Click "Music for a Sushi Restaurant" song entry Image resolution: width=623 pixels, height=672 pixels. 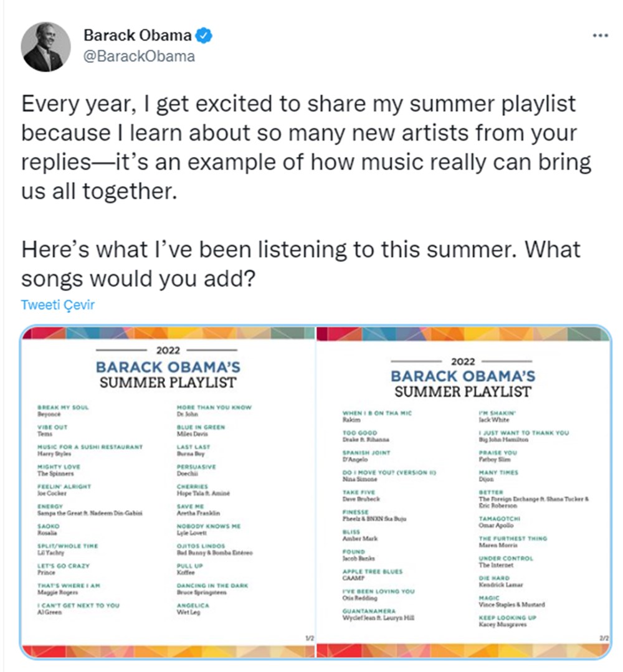tap(90, 450)
